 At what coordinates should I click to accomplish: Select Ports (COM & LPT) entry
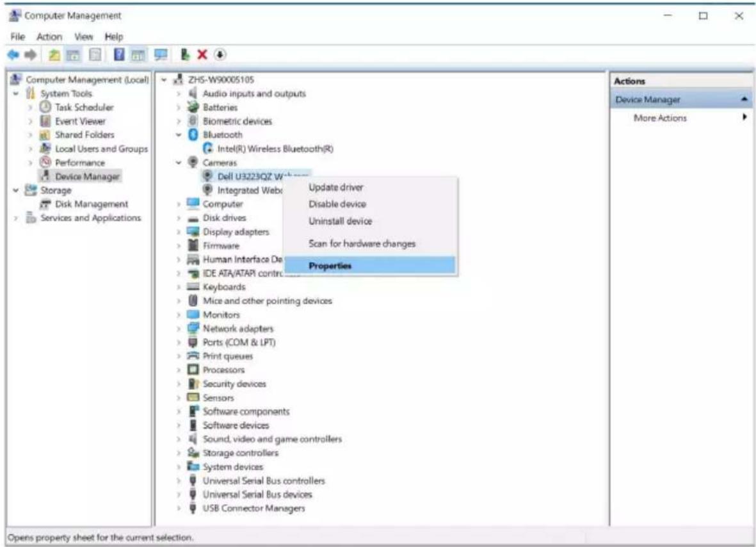tap(239, 342)
